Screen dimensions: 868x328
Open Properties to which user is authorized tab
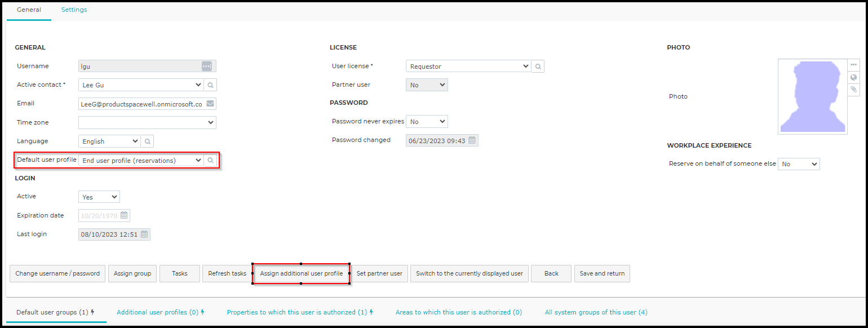pos(300,312)
